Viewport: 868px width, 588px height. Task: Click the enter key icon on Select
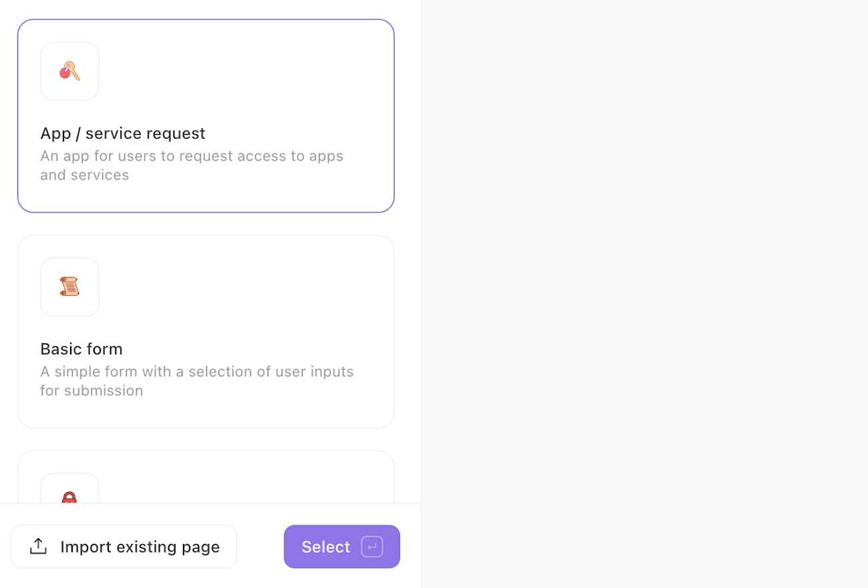[x=372, y=547]
